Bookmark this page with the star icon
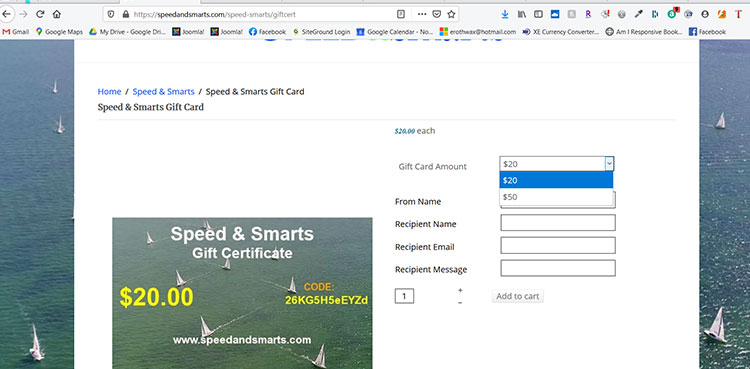750x369 pixels. (451, 14)
